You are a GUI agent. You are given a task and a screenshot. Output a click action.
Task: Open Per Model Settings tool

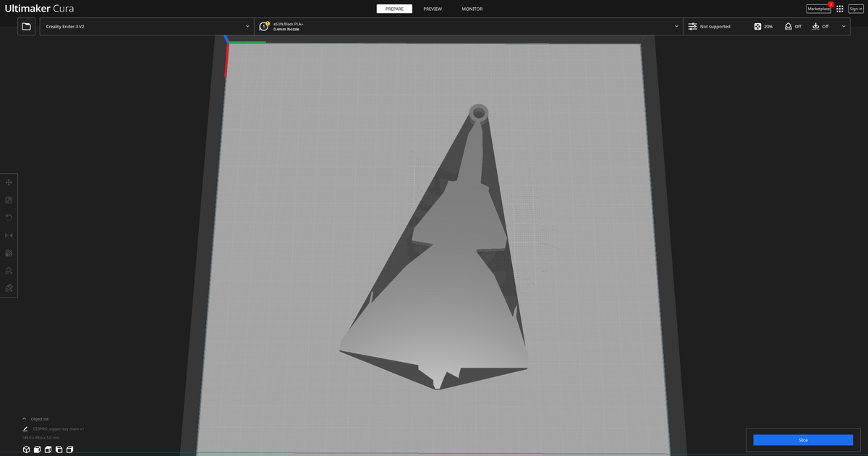9,253
